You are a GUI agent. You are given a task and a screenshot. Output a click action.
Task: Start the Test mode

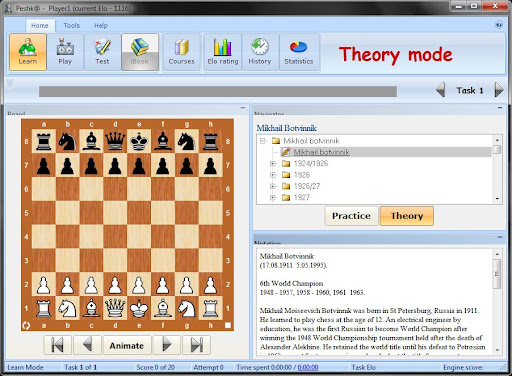pyautogui.click(x=102, y=52)
